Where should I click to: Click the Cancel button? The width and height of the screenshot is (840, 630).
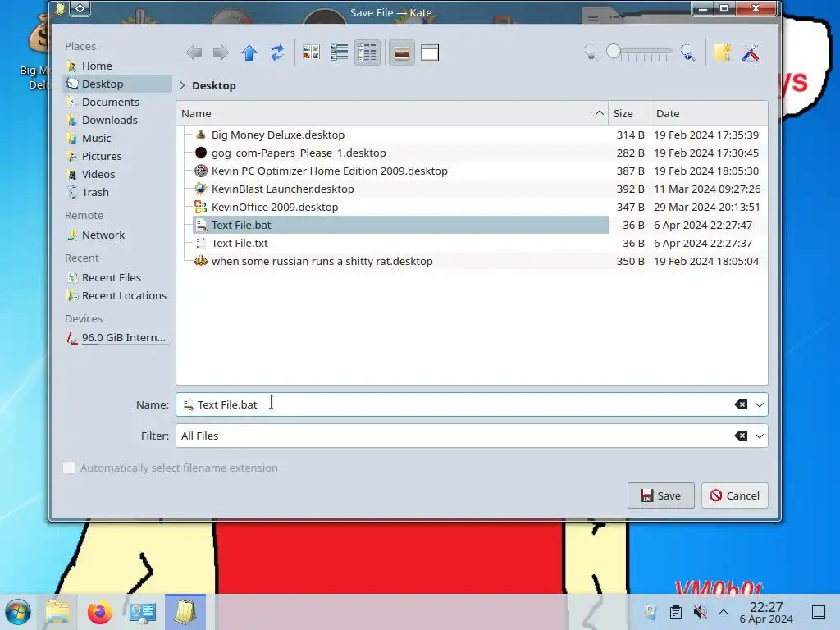pos(734,495)
